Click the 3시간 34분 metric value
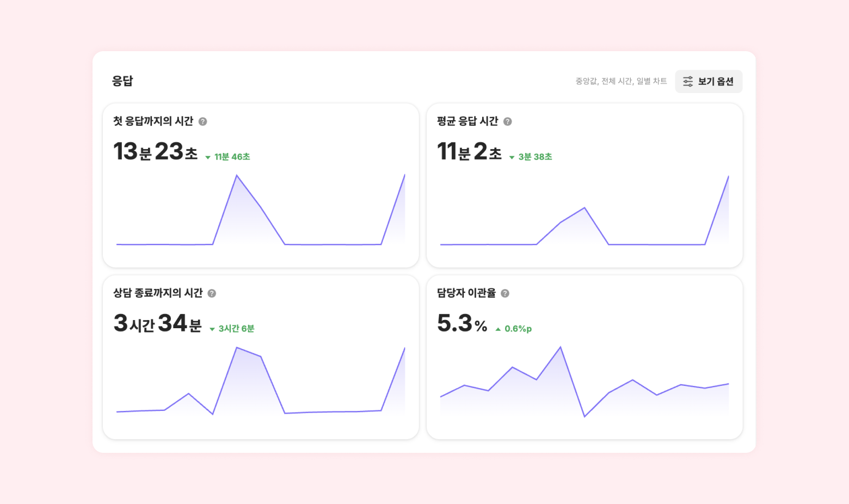 (x=157, y=323)
